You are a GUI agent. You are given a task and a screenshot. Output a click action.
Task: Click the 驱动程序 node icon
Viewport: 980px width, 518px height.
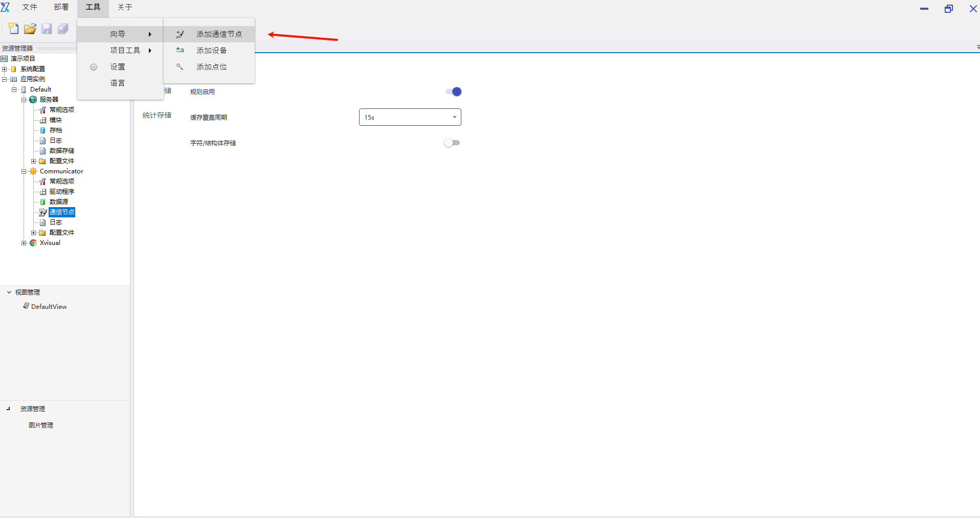[x=43, y=192]
